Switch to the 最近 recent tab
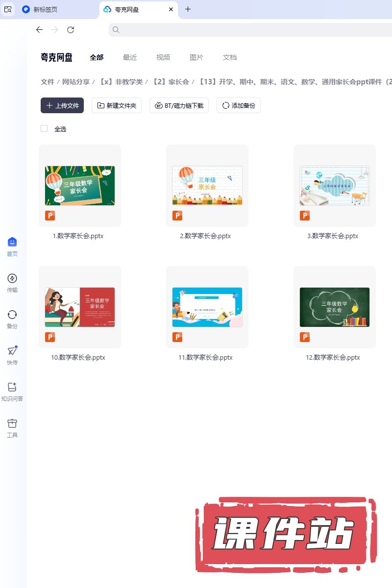The width and height of the screenshot is (392, 588). 130,57
